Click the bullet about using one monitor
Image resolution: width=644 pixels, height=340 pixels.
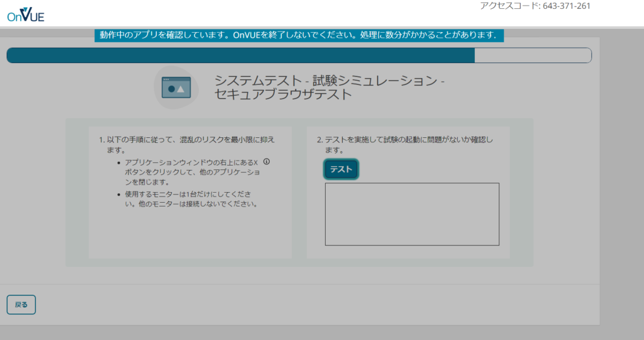189,193
